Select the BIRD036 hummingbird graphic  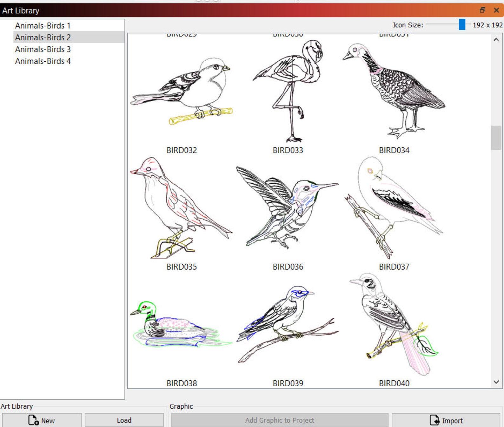click(288, 208)
